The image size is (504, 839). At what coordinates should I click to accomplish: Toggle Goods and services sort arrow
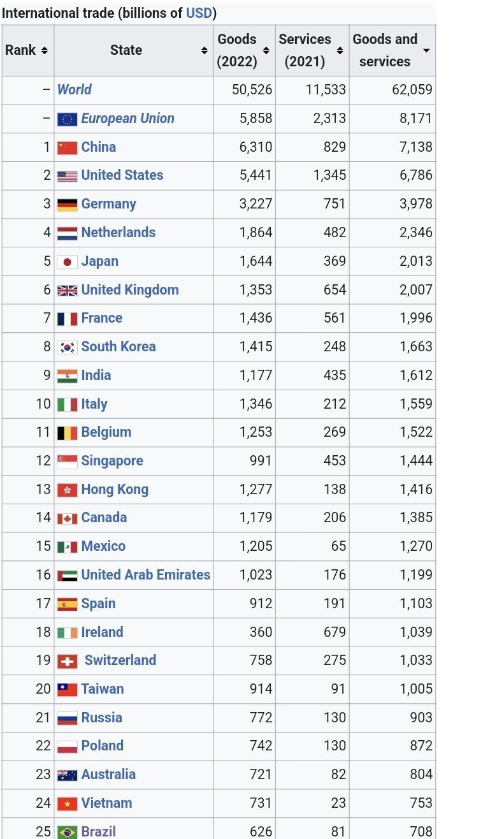(426, 50)
